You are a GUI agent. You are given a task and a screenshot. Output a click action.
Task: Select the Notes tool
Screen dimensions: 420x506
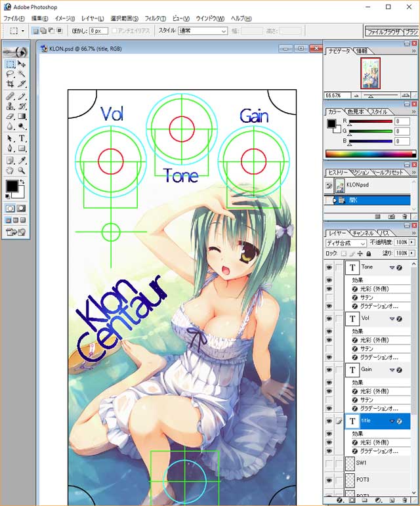coord(10,160)
